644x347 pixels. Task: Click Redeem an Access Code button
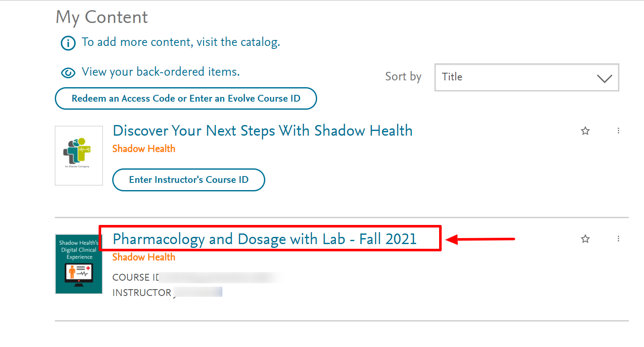tap(186, 99)
